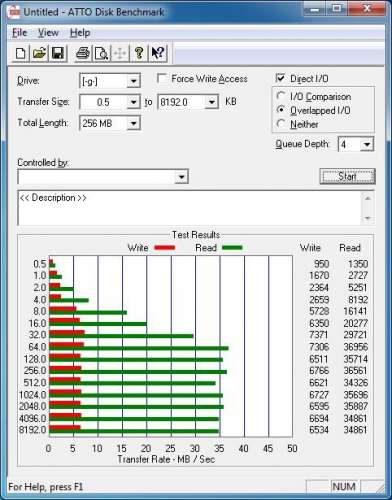Click the Write column header in results
The width and height of the screenshot is (392, 500).
[x=310, y=248]
